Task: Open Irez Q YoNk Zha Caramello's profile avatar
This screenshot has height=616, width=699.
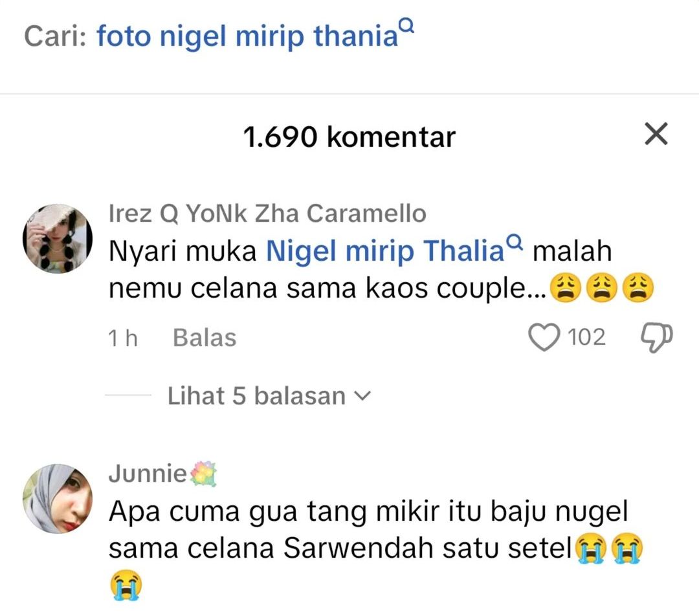Action: [57, 238]
